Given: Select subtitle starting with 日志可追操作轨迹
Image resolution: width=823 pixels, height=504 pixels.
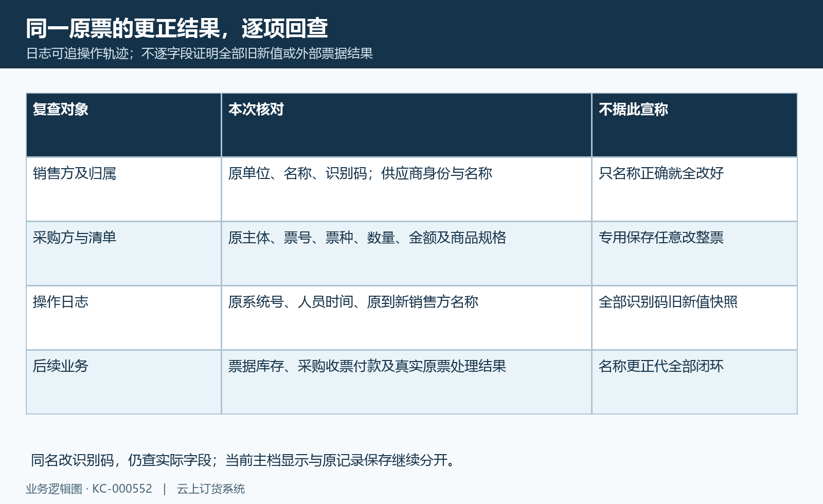Looking at the screenshot, I should [200, 53].
